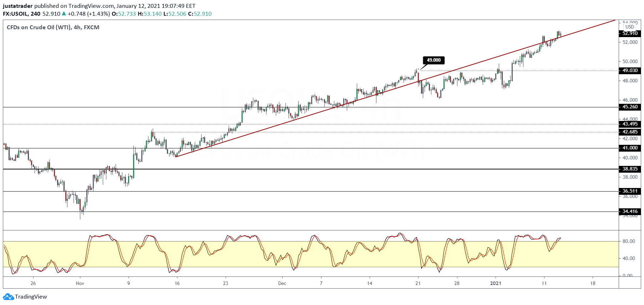
Task: Click the 34.416 support level label
Action: (630, 212)
